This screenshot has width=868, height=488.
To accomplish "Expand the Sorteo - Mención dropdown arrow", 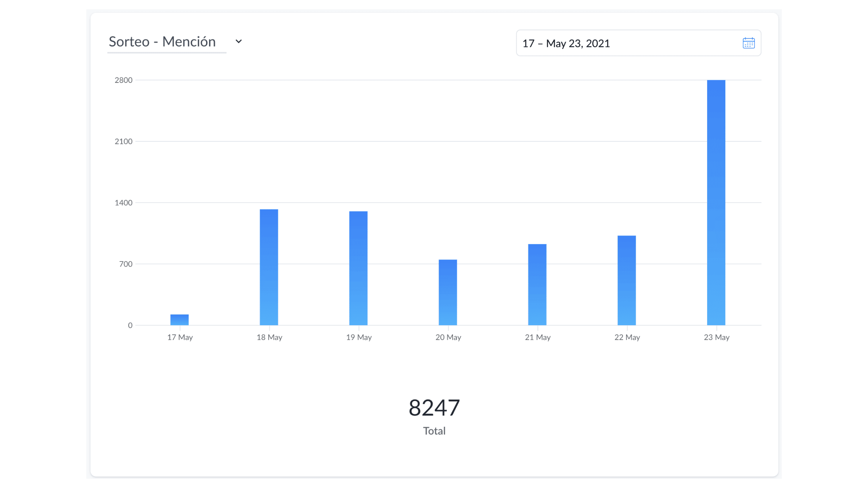I will coord(239,41).
